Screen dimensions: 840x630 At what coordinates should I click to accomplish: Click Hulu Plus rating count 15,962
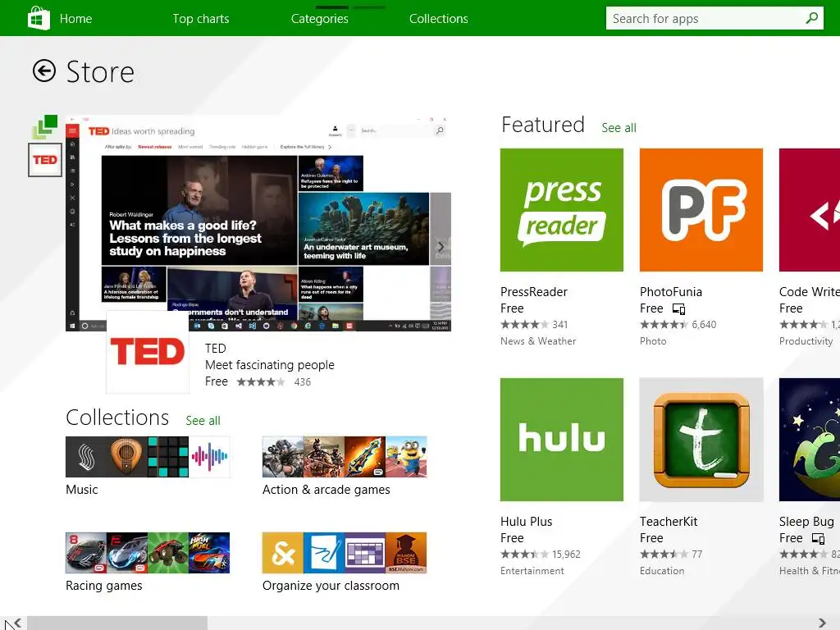point(566,555)
